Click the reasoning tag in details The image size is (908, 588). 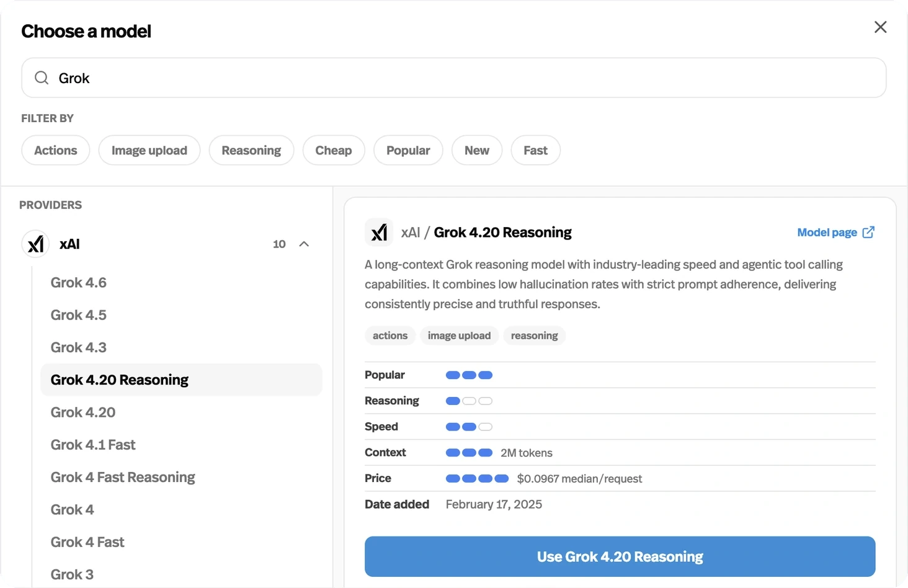[534, 336]
